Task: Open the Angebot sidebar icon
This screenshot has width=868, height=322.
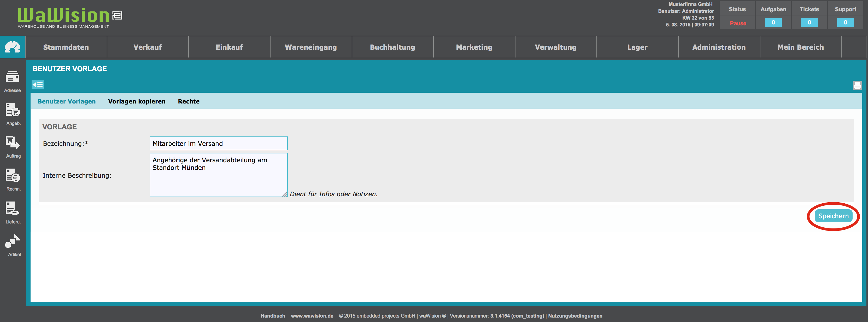Action: [x=13, y=110]
